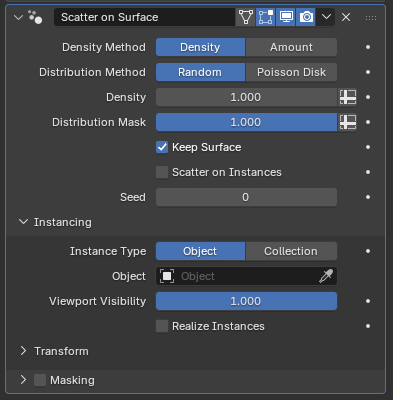Click animate dot beside Keep Surface
The height and width of the screenshot is (400, 393).
pos(368,147)
